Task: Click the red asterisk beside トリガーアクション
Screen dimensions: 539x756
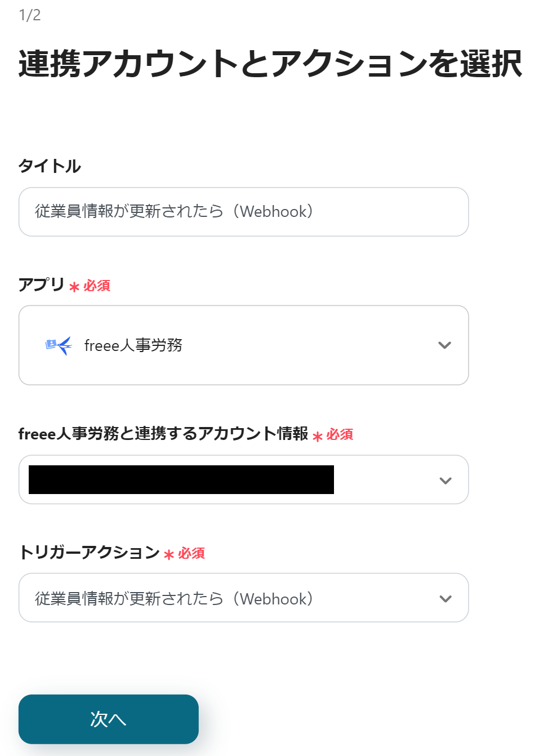Action: tap(169, 555)
